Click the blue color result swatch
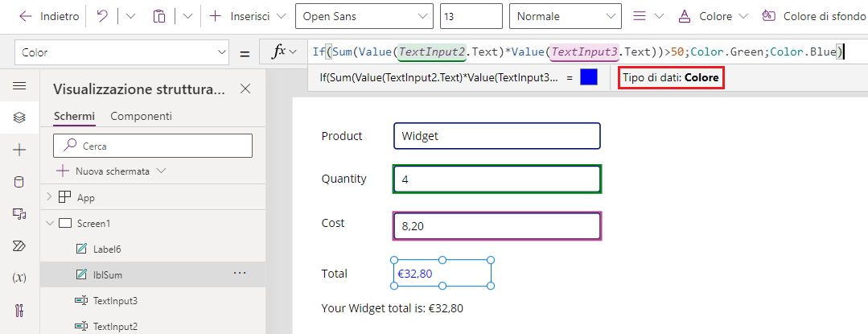 pyautogui.click(x=589, y=77)
